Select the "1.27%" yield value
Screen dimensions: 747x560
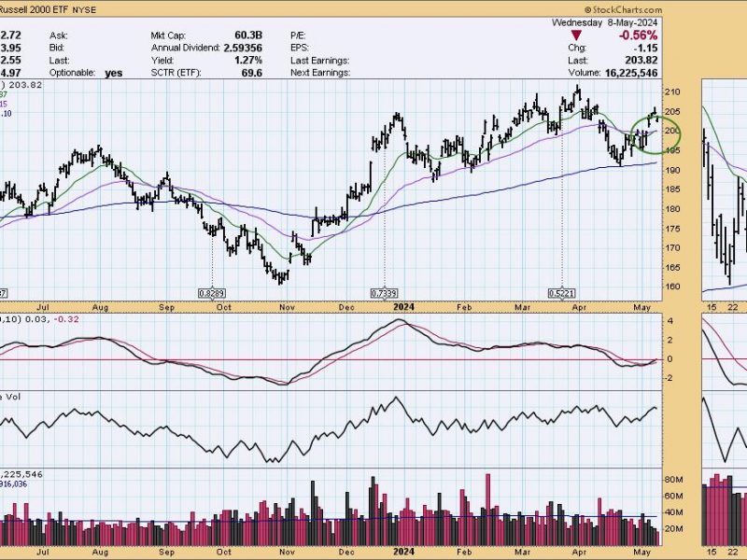247,61
